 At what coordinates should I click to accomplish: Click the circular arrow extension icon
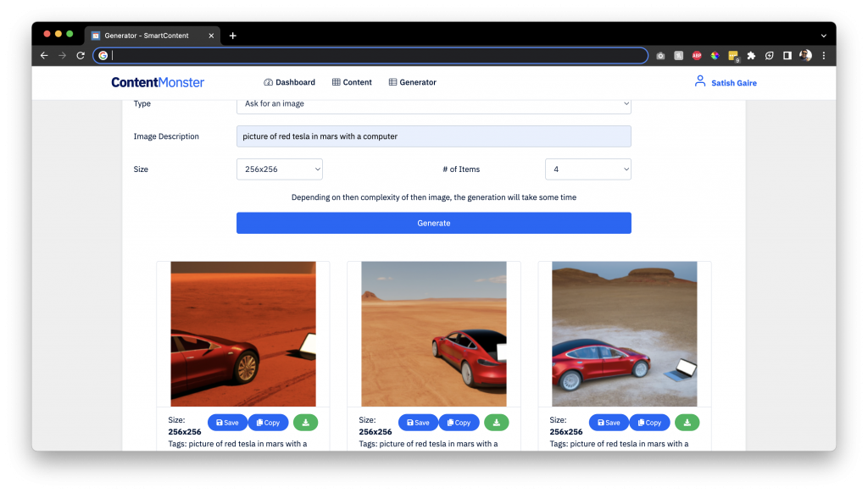click(770, 55)
